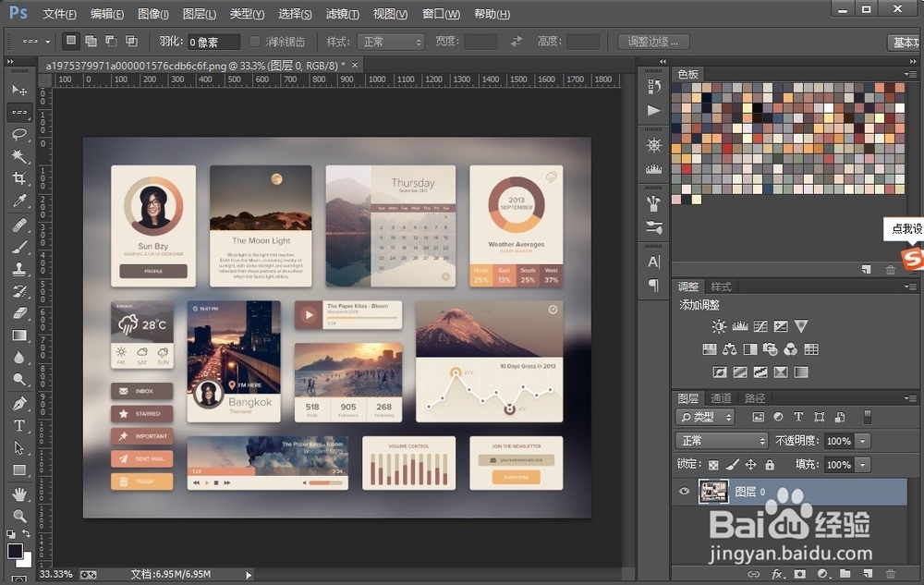The width and height of the screenshot is (924, 585).
Task: Select the Rectangular Marquee tool
Action: pos(19,112)
